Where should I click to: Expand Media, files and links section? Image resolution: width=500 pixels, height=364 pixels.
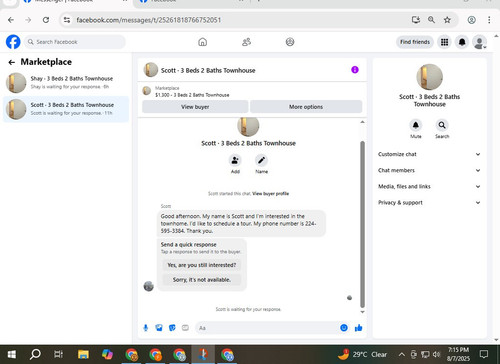429,187
